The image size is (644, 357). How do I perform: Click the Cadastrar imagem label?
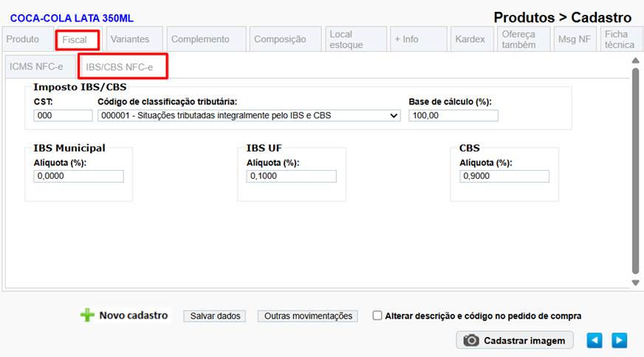tap(524, 341)
